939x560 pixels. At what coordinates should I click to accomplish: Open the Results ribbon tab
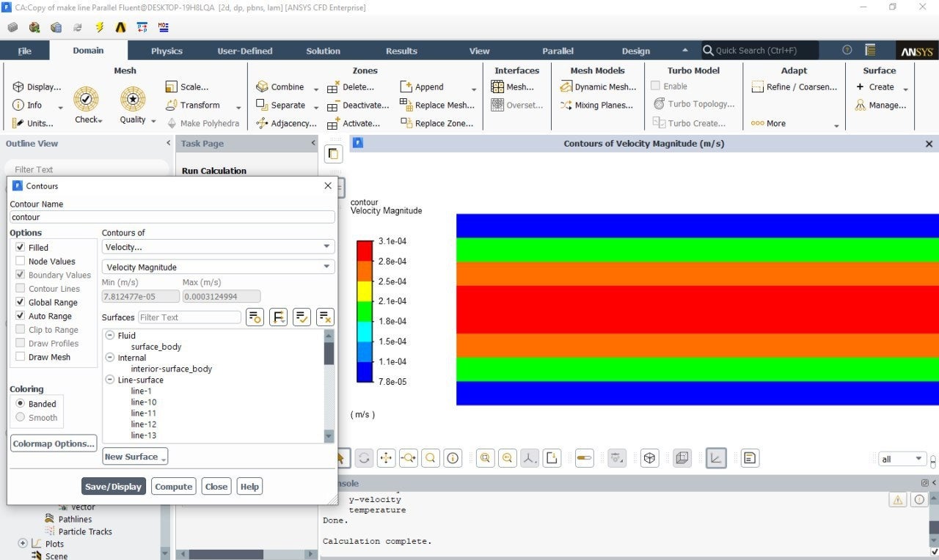(x=401, y=51)
